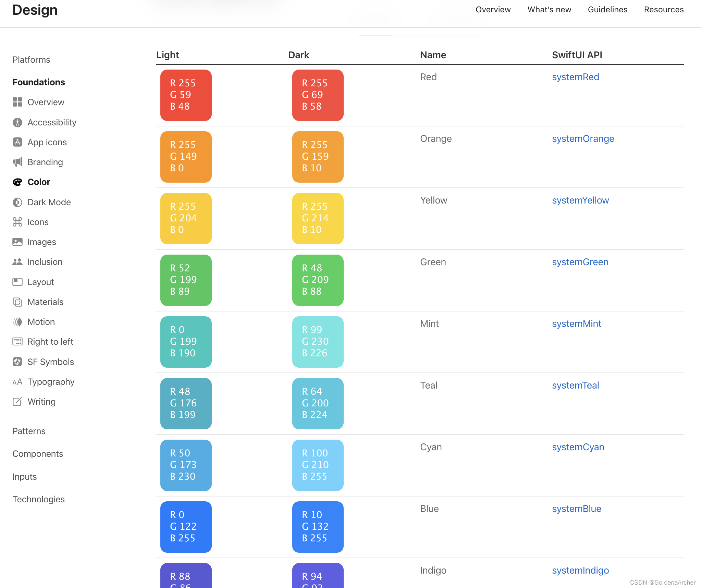Click the dark Teal swatch R 64
Viewport: 701px width, 588px height.
click(x=318, y=404)
